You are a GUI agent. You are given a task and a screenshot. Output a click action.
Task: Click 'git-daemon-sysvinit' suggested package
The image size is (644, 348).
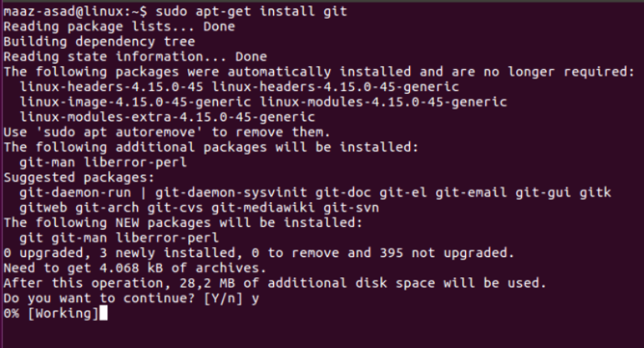click(230, 191)
